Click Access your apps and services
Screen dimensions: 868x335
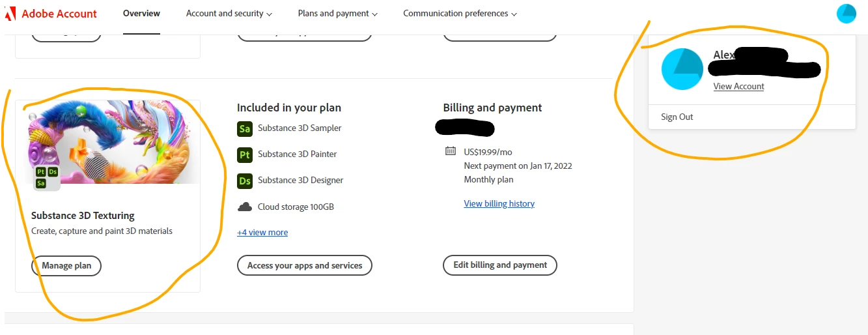tap(305, 265)
